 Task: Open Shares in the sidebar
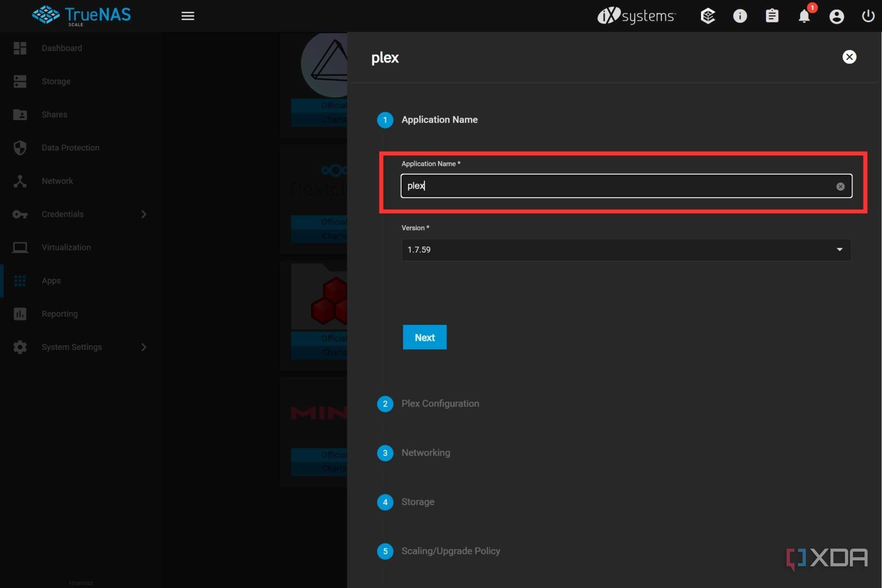tap(54, 114)
